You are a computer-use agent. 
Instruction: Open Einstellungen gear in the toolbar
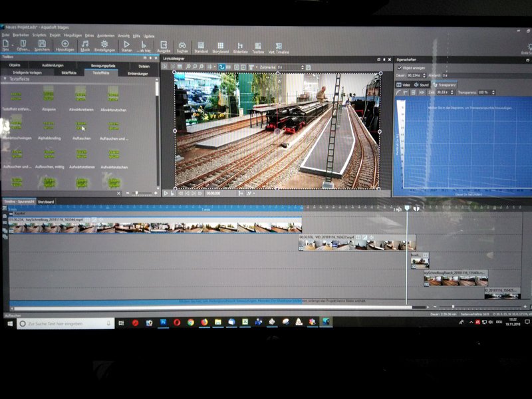[x=104, y=45]
